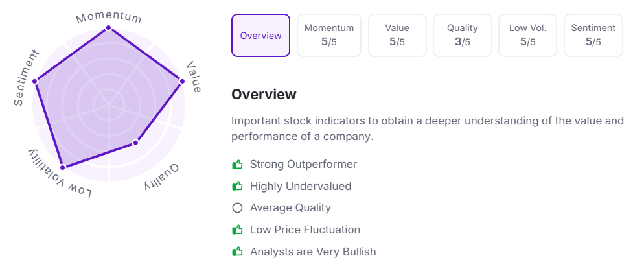Click the Momentum point on radar chart
The height and width of the screenshot is (271, 644).
(108, 28)
